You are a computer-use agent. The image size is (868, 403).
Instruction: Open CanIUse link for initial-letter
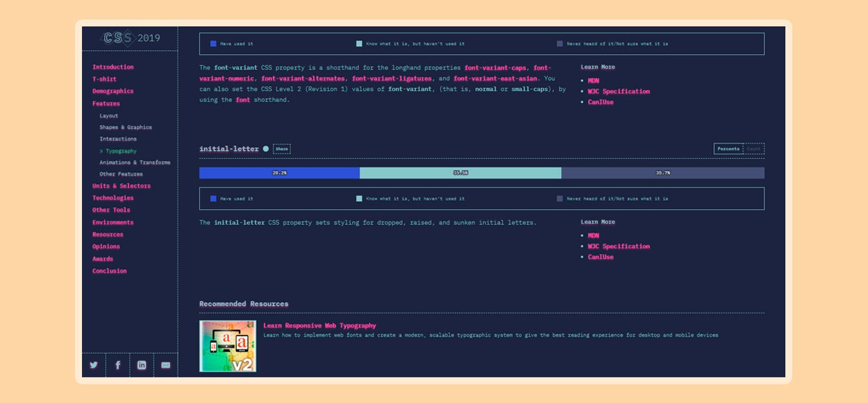coord(601,257)
